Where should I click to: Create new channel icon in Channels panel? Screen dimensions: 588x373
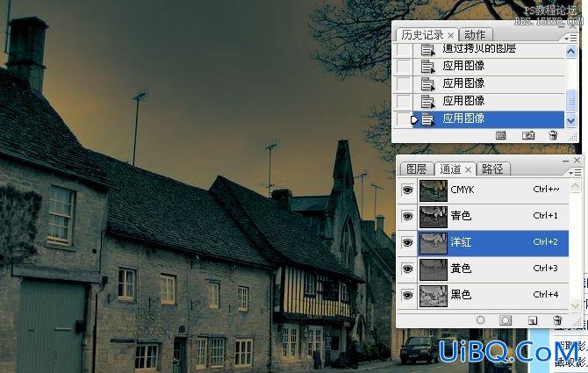click(533, 320)
